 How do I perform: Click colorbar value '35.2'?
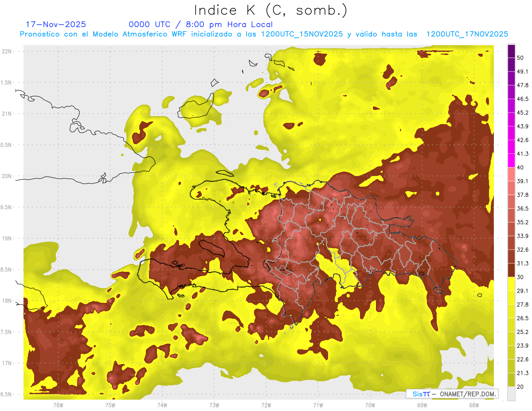(523, 222)
